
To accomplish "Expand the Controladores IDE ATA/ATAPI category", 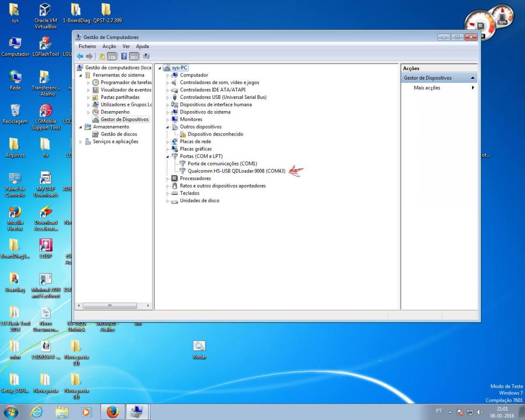I will 168,90.
